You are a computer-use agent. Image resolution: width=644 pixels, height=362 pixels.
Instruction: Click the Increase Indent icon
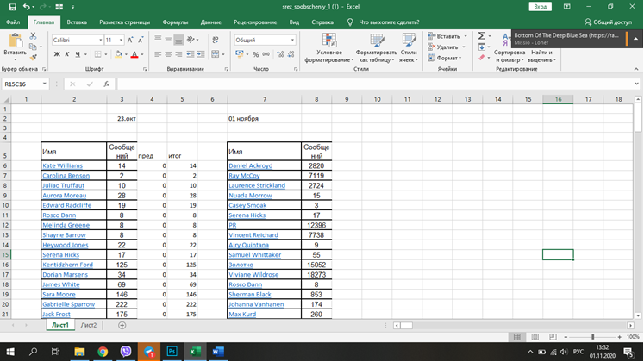click(200, 54)
